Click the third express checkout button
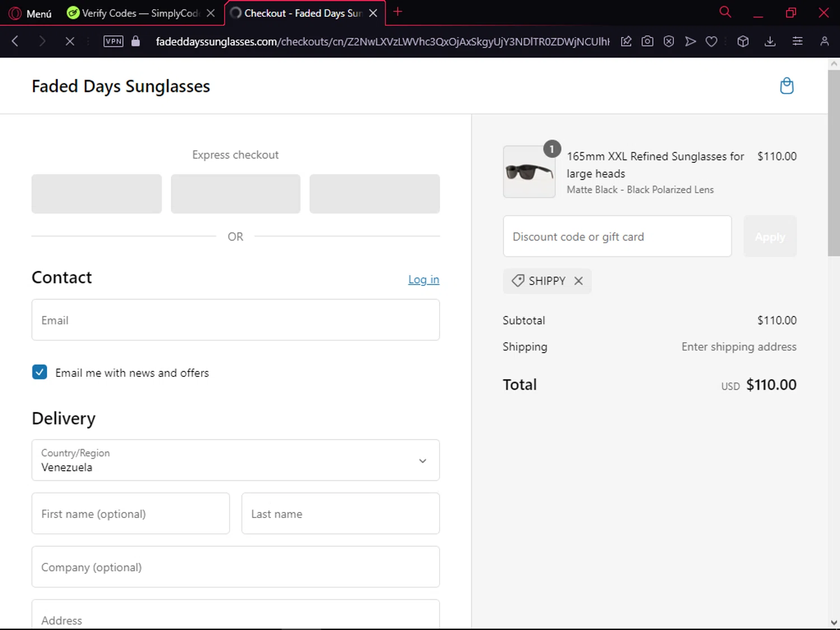 tap(375, 194)
